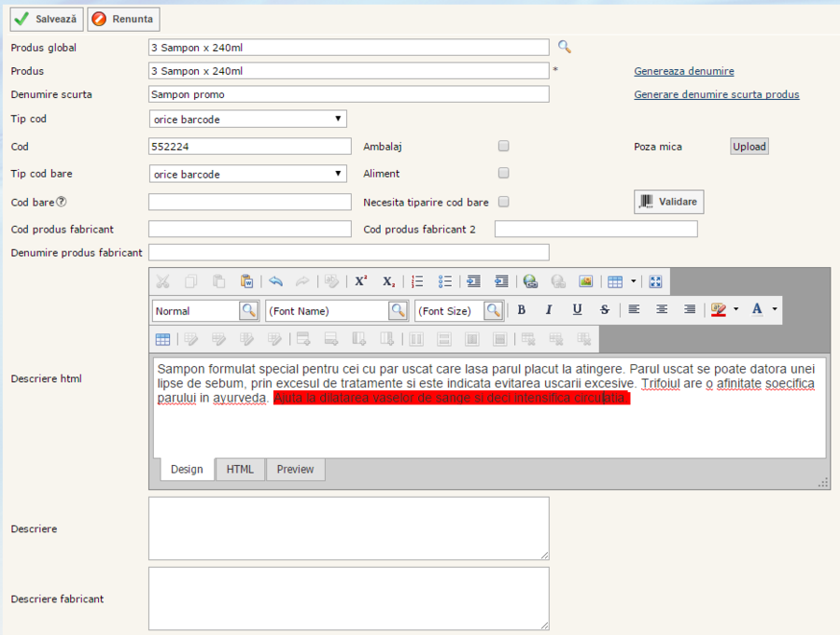Expand the Tip cod bare dropdown

[x=247, y=174]
